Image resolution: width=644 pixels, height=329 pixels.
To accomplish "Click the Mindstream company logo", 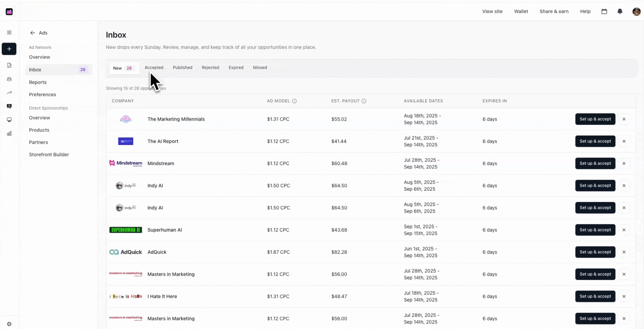I will [126, 163].
